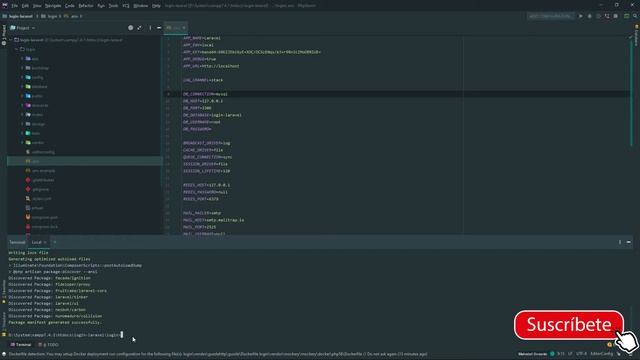
Task: Collapse the login-laravel project root
Action: (11, 40)
